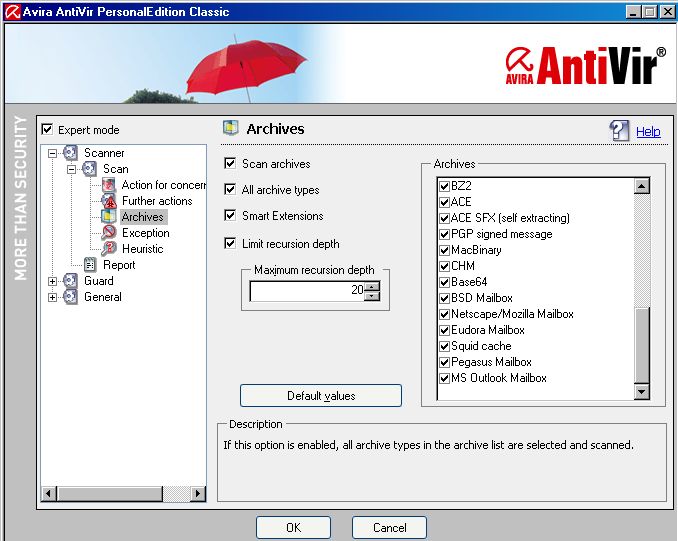Uncheck Scan archives
678x541 pixels.
(x=230, y=163)
